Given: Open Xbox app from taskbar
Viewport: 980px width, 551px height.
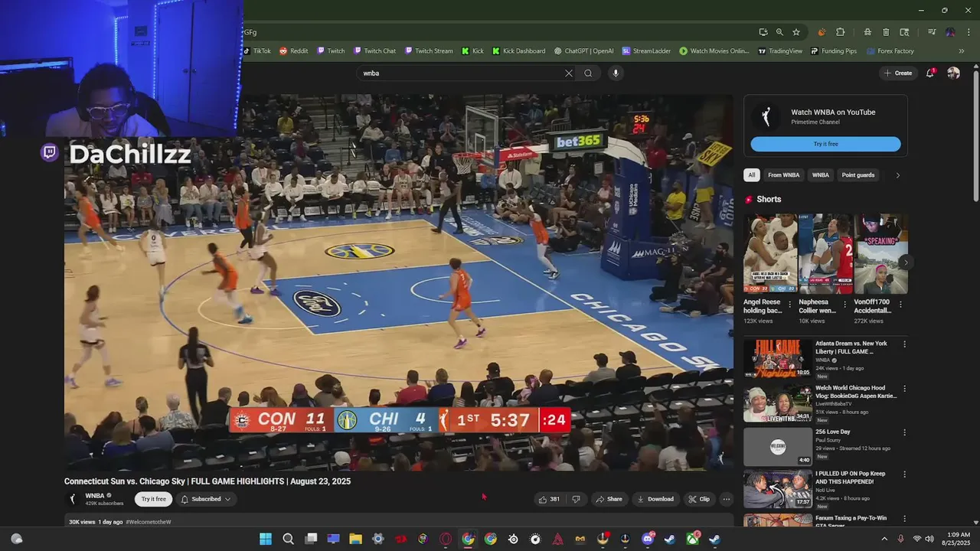Looking at the screenshot, I should click(692, 539).
